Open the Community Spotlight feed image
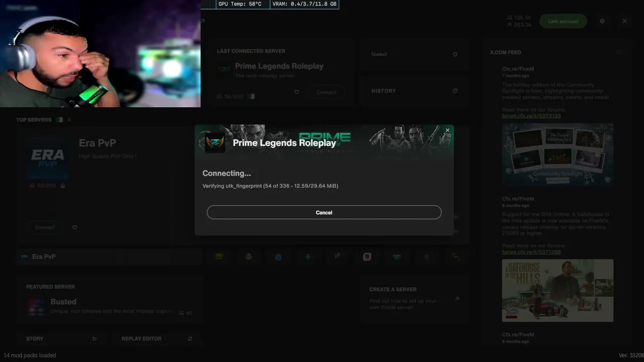 [557, 155]
